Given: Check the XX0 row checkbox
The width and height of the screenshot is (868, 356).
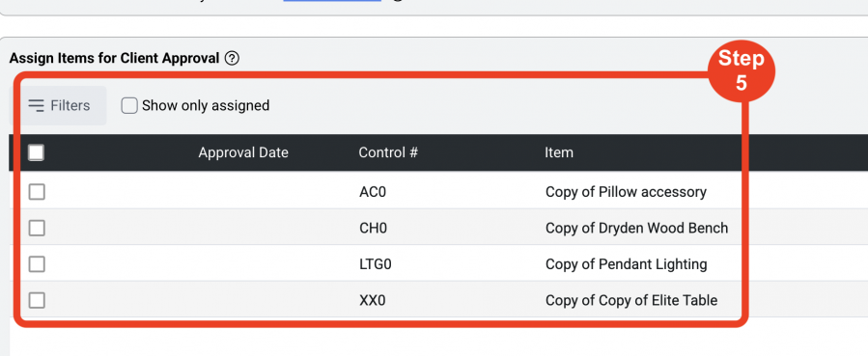Looking at the screenshot, I should coord(37,300).
